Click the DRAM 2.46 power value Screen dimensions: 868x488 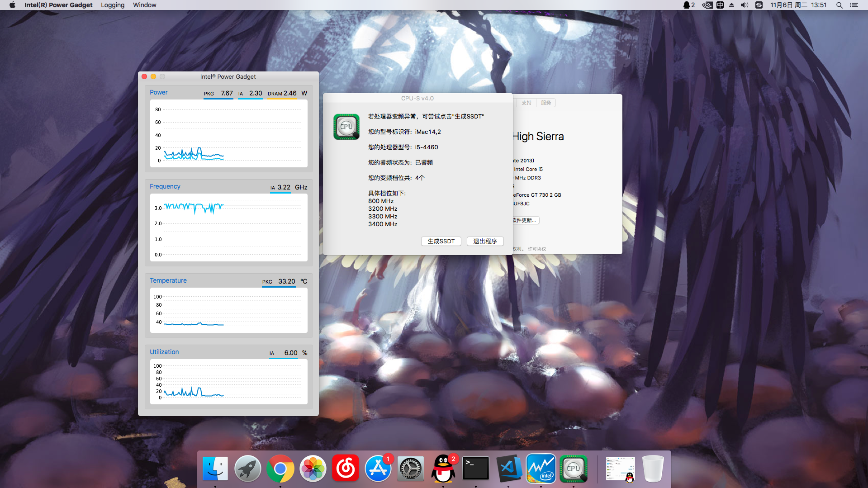[x=282, y=94]
